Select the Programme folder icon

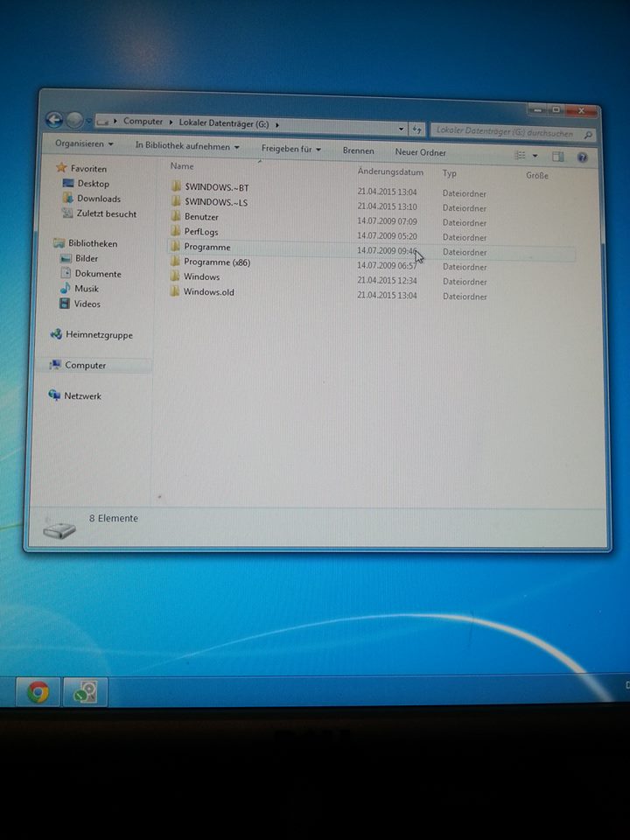(175, 246)
